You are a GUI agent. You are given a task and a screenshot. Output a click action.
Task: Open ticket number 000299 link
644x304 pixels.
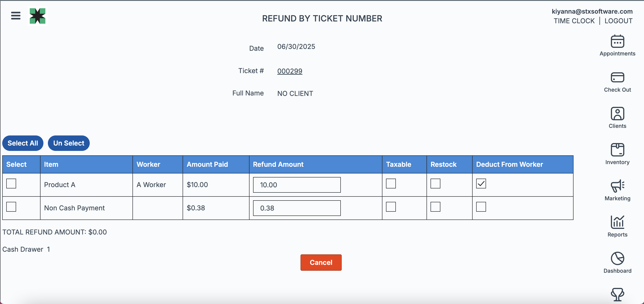290,71
